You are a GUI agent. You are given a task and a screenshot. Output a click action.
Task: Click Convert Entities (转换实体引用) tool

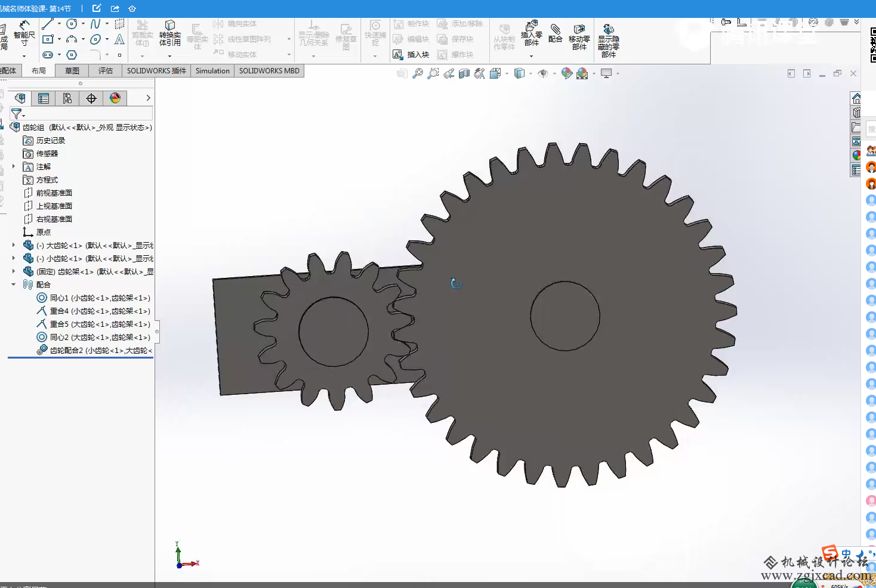(x=170, y=33)
